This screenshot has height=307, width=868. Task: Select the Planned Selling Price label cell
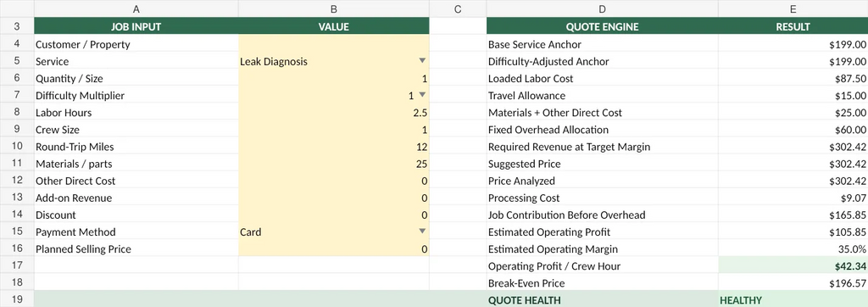click(136, 248)
